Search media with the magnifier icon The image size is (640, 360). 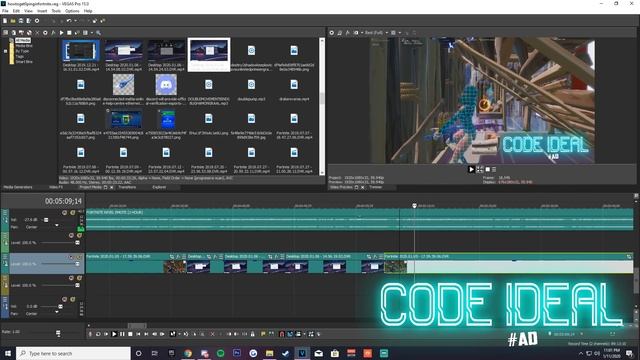click(x=98, y=33)
